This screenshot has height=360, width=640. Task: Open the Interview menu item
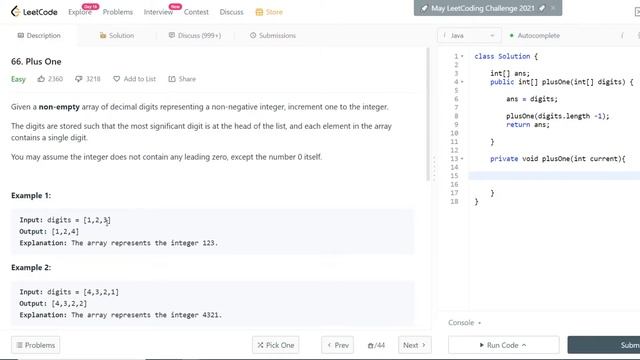[158, 12]
